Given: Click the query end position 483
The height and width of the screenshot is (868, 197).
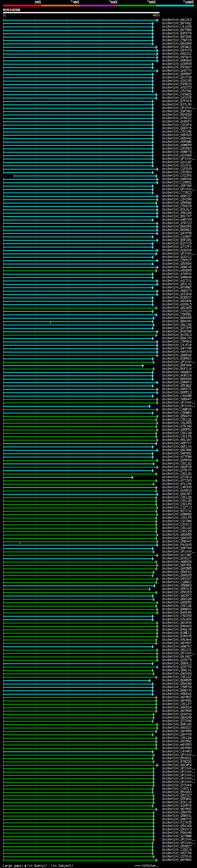Looking at the screenshot, I should click(155, 15).
